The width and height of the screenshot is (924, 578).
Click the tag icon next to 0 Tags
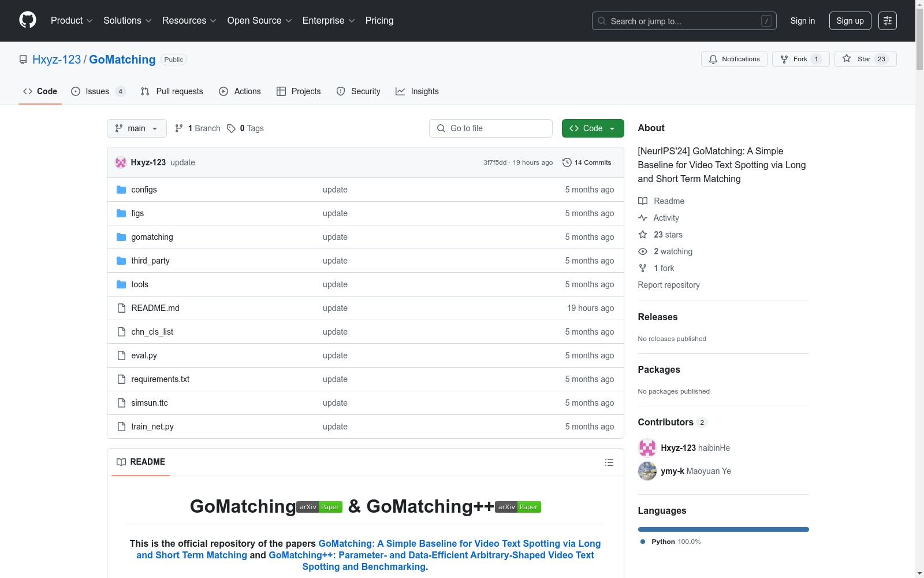coord(231,128)
